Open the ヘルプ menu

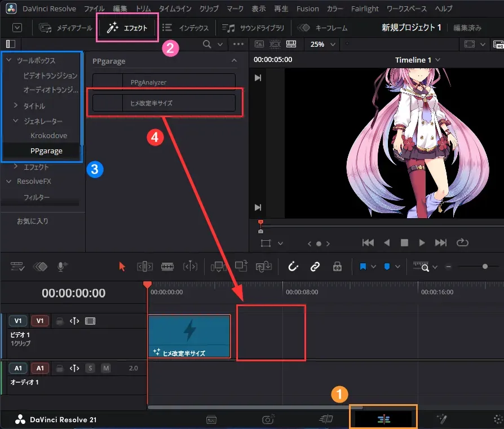(x=444, y=8)
